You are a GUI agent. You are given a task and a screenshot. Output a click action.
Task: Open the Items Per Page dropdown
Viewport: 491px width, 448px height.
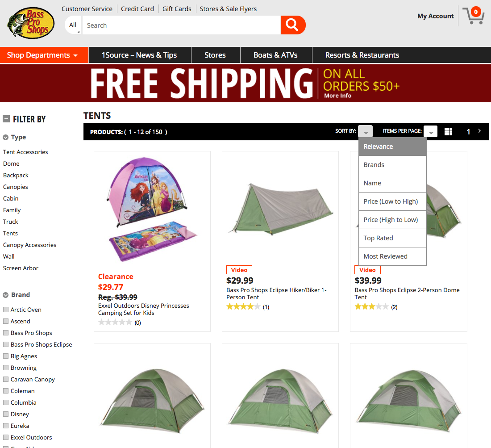[431, 132]
